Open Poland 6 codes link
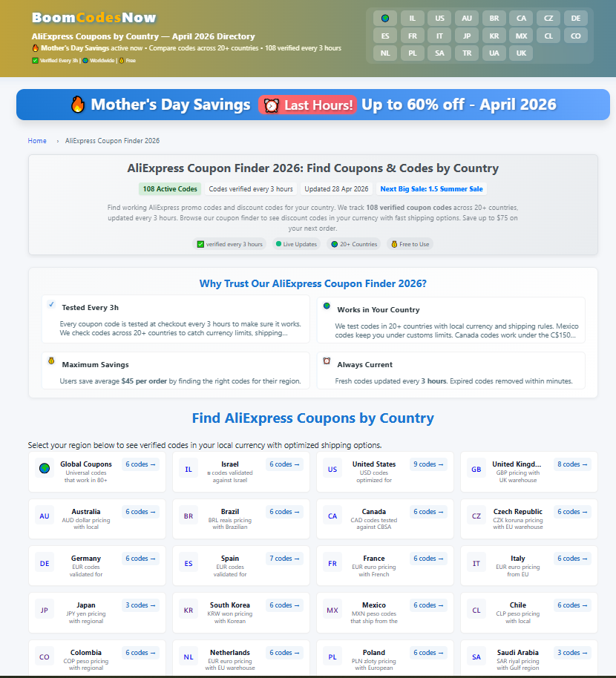This screenshot has height=678, width=616. pyautogui.click(x=428, y=653)
